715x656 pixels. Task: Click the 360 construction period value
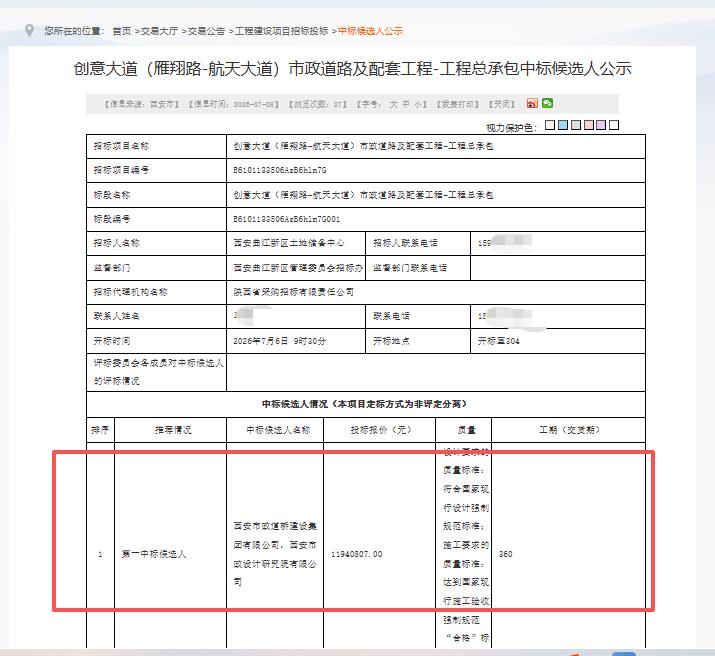[x=505, y=554]
